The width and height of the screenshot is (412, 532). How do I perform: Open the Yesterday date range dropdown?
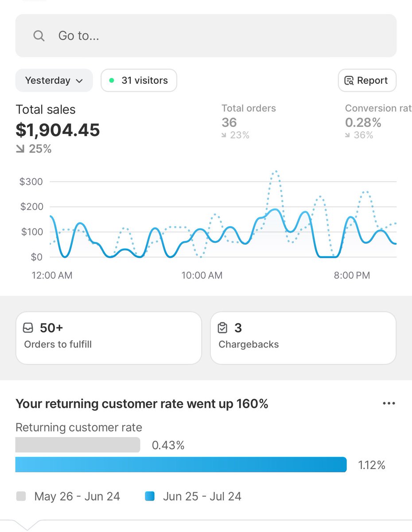tap(54, 81)
